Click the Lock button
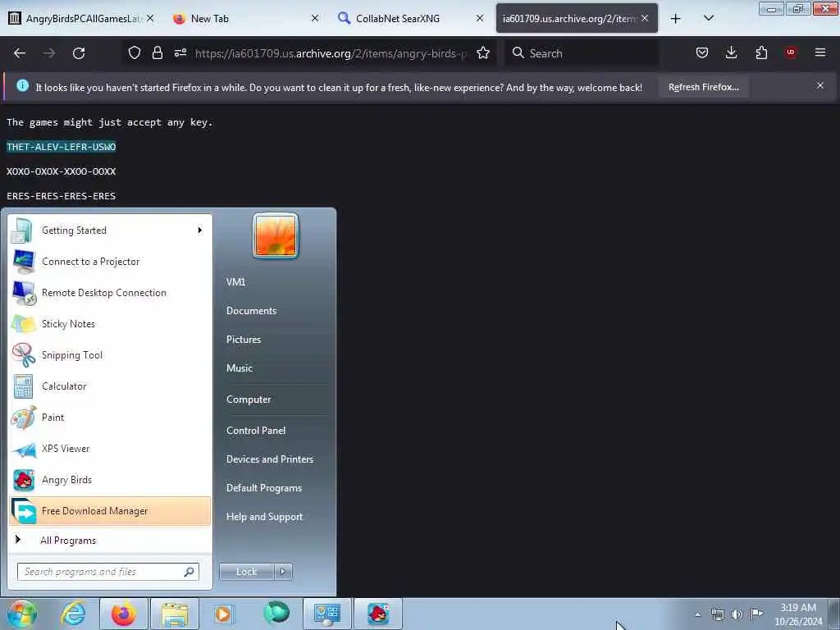The width and height of the screenshot is (840, 630). (246, 572)
